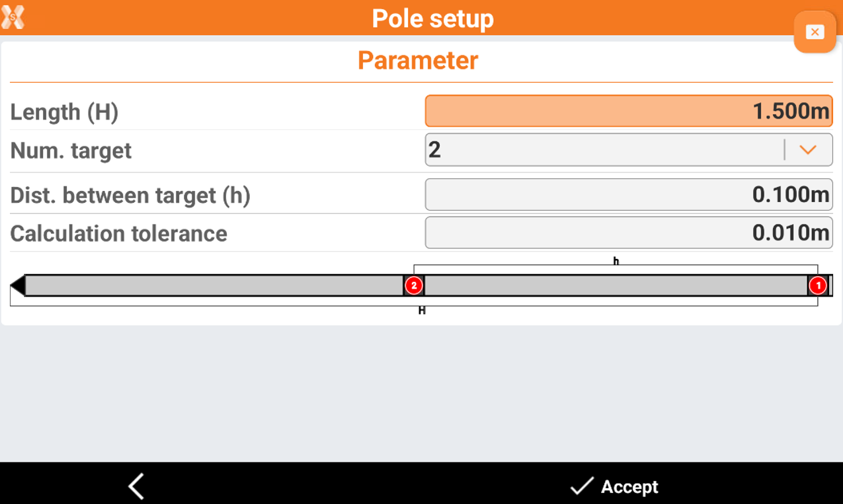The image size is (843, 504).
Task: Click the "H" dimension label below pole
Action: pos(422,310)
